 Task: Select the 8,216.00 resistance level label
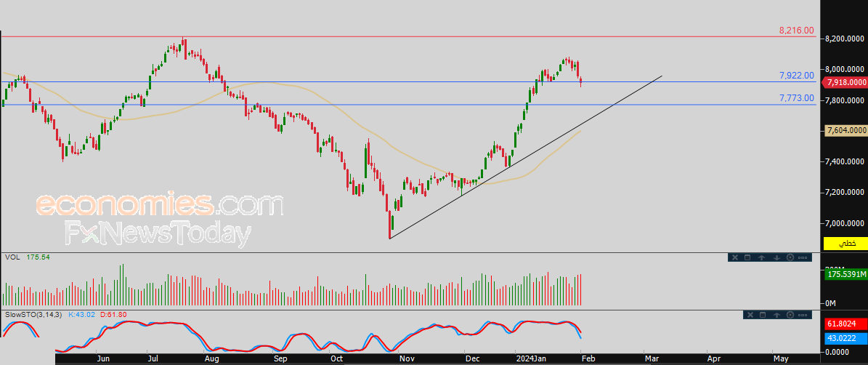tap(797, 30)
